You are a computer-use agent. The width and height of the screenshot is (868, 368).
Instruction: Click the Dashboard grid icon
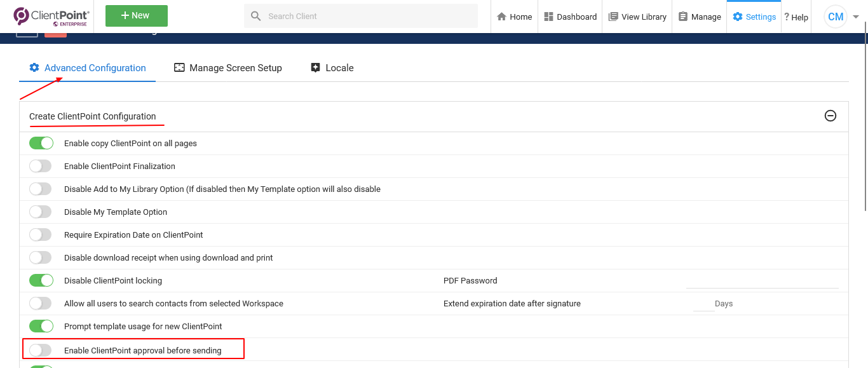(549, 17)
